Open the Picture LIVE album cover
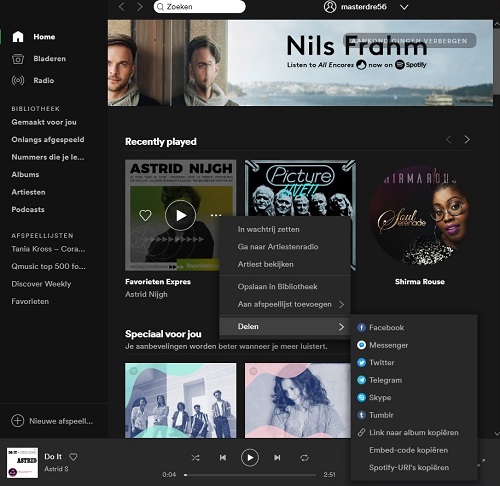The image size is (500, 486). [x=300, y=188]
